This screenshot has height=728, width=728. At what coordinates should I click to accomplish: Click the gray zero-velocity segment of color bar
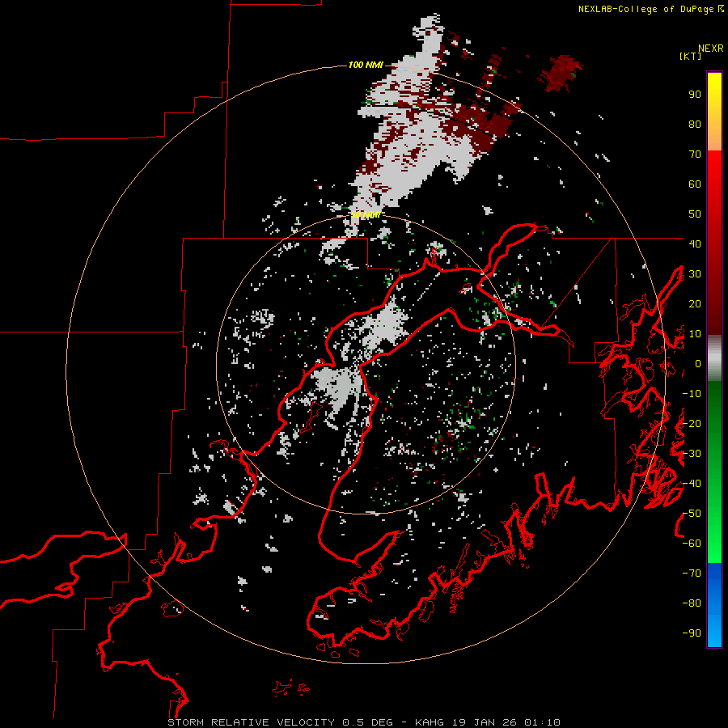[714, 358]
